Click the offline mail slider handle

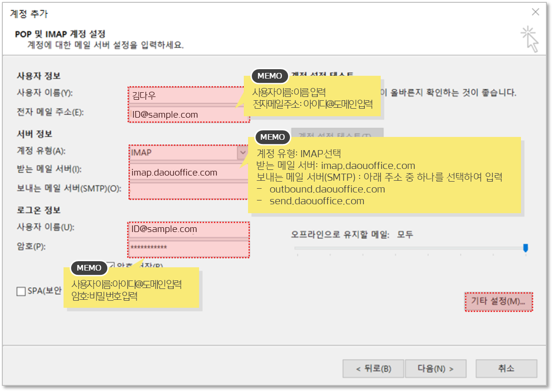(526, 248)
